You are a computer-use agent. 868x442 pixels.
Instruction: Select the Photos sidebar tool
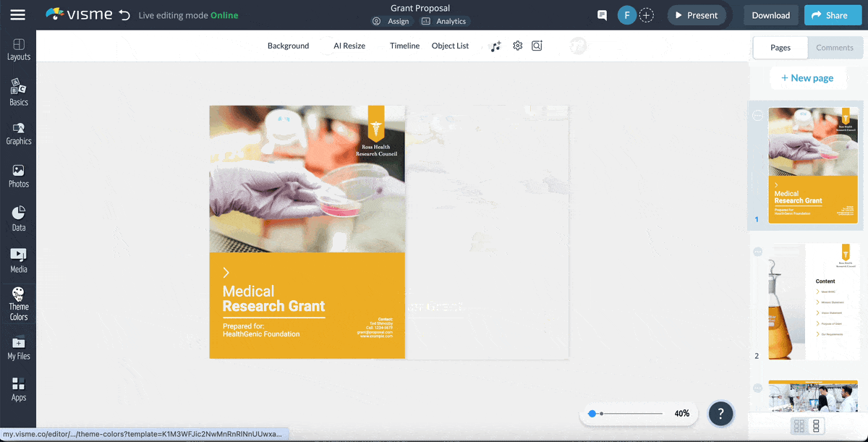18,175
